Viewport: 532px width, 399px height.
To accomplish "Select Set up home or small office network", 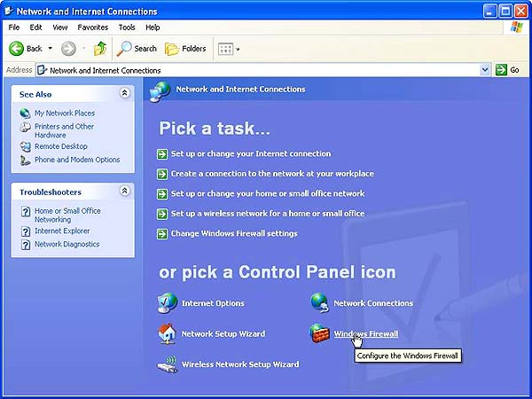I will click(268, 193).
